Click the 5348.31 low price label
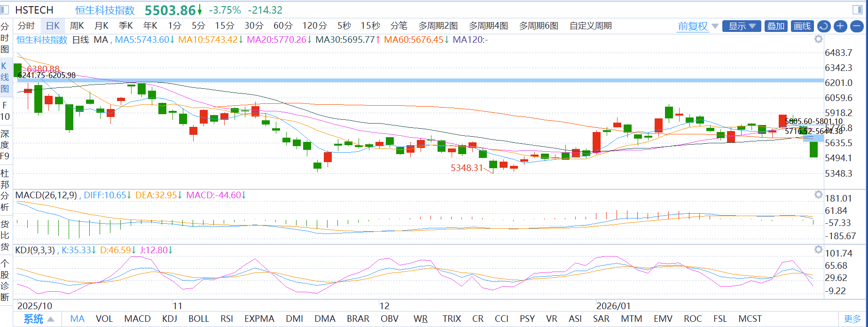 click(467, 168)
